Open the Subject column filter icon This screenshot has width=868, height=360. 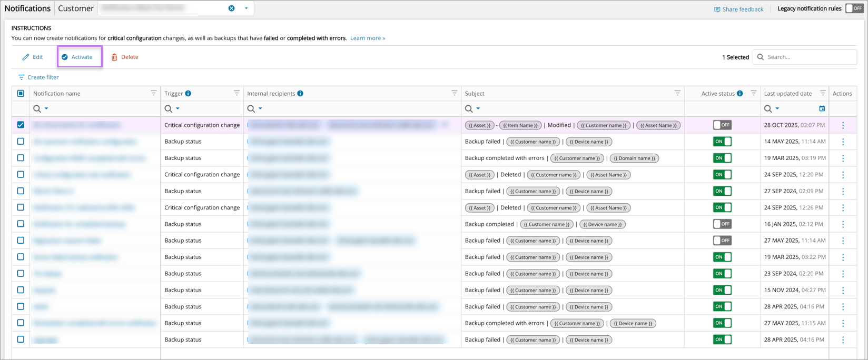(677, 93)
